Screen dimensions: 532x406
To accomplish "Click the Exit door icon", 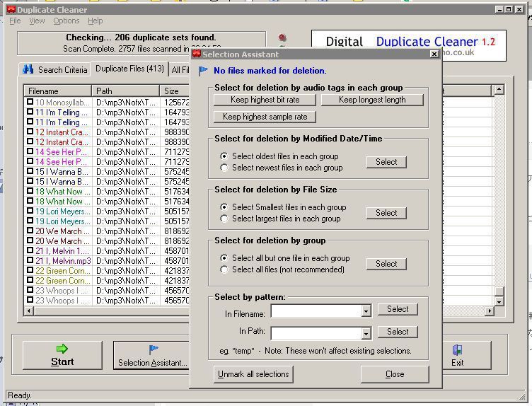I will pyautogui.click(x=457, y=350).
